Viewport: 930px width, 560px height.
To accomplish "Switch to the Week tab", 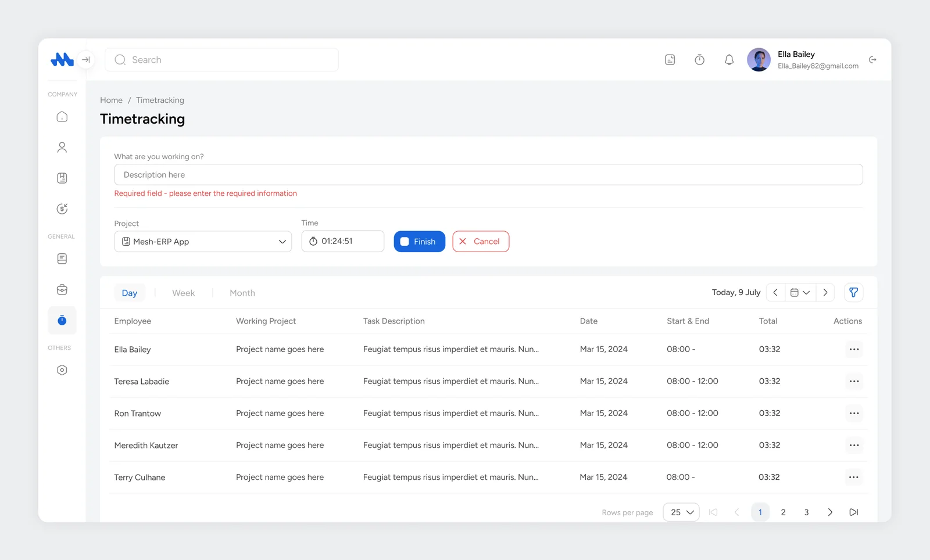I will [184, 293].
